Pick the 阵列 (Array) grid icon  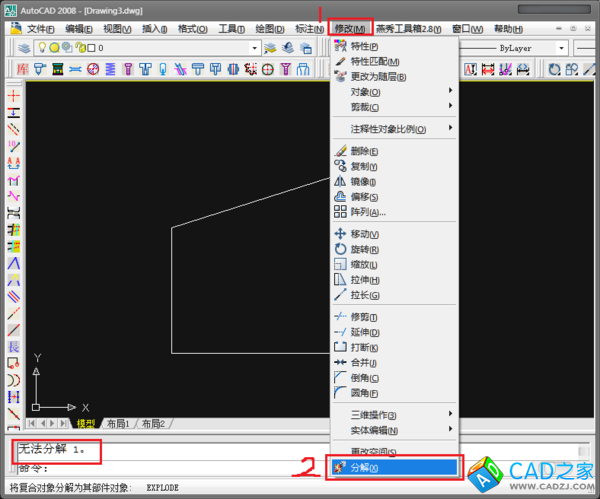(340, 212)
